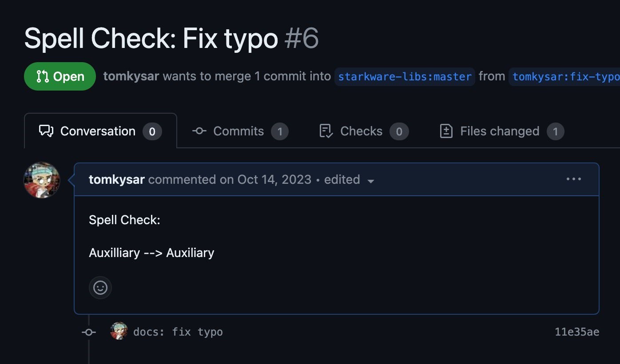620x364 pixels.
Task: Open commit hash 11e35ae
Action: coord(577,332)
